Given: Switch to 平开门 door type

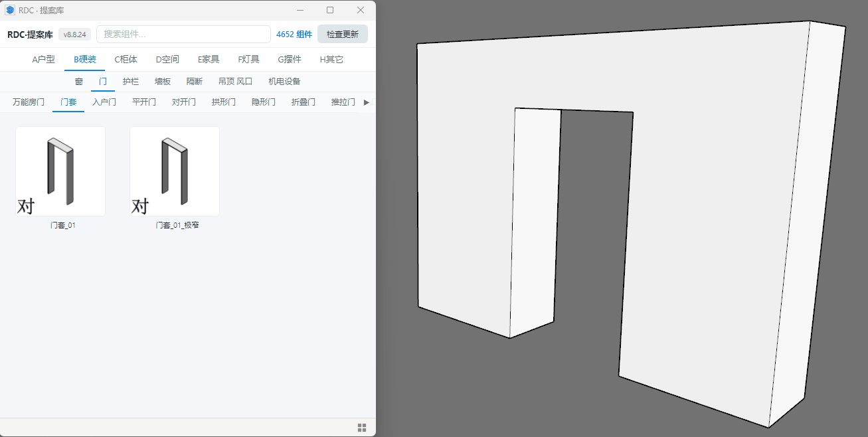Looking at the screenshot, I should 144,102.
